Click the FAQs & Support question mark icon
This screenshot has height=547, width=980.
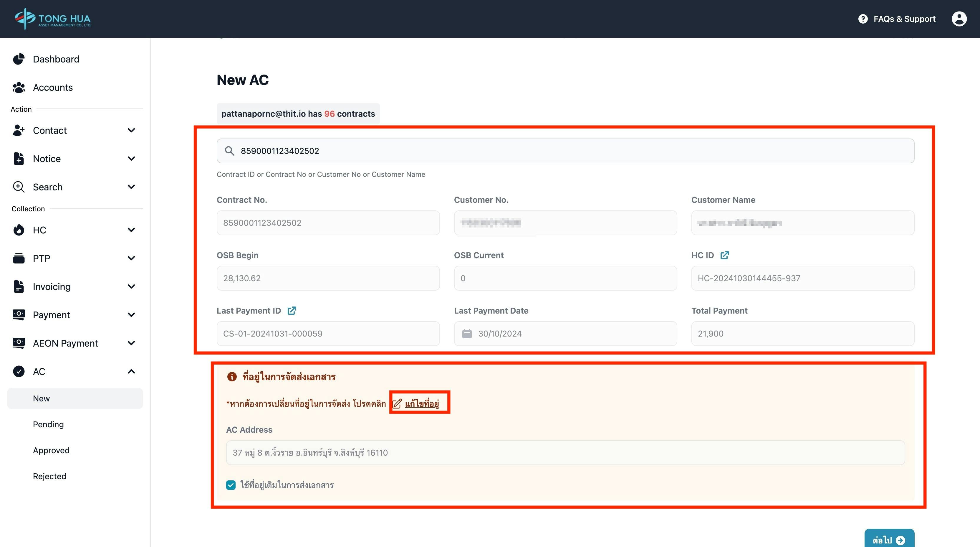pyautogui.click(x=863, y=19)
